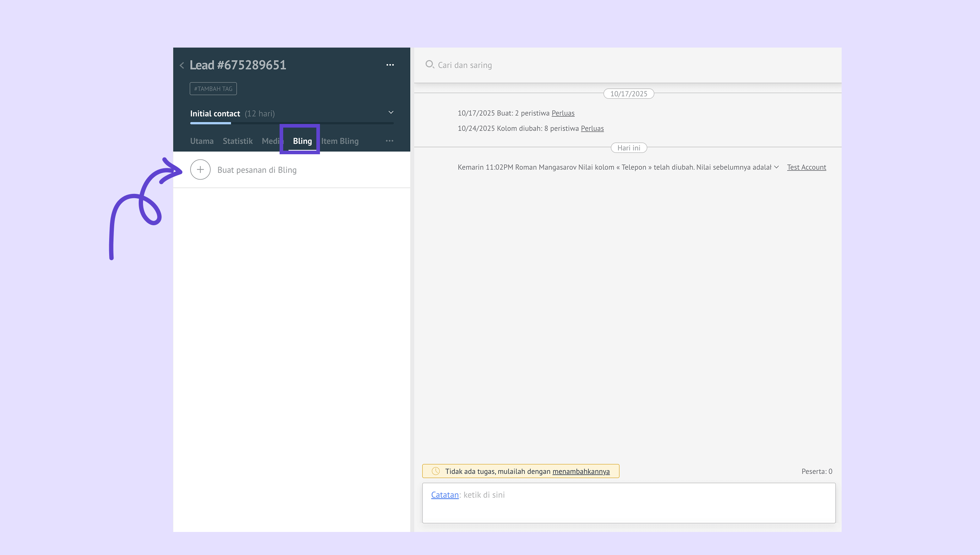Click the back arrow beside Lead title
Screen dimensions: 980x555
182,66
